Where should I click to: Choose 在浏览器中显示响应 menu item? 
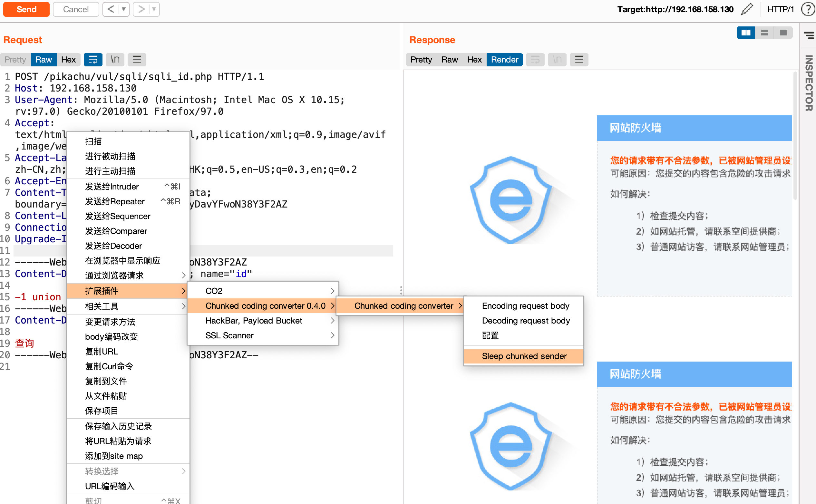[x=128, y=261]
